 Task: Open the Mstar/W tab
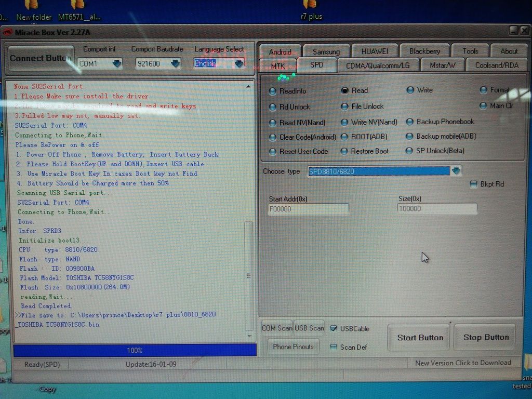442,65
